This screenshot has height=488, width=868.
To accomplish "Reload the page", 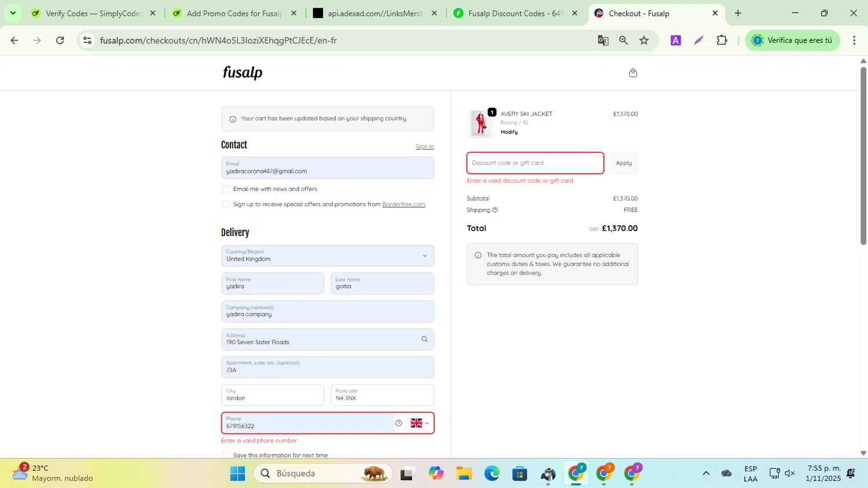I will 60,41.
